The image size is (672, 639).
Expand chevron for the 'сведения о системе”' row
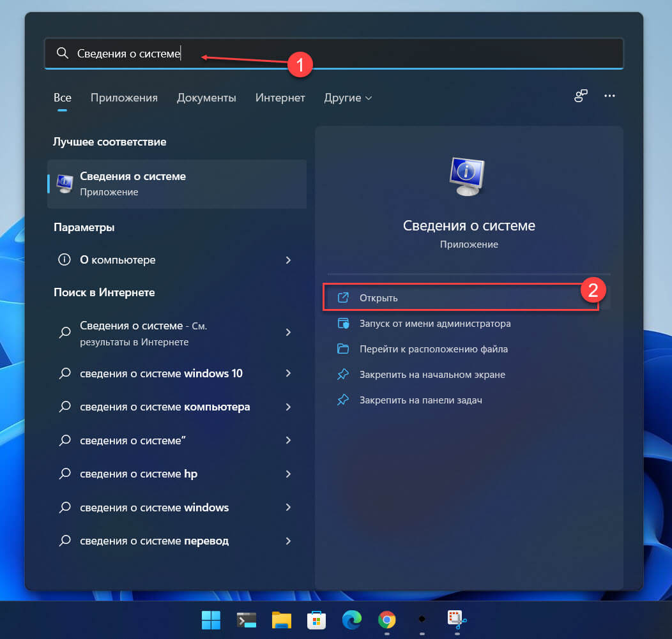click(288, 440)
